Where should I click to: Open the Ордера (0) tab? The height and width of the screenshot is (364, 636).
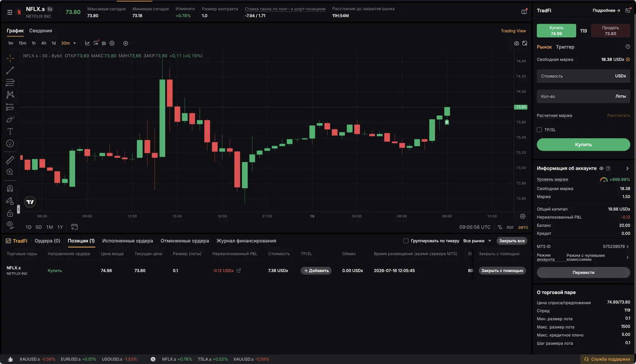tap(47, 241)
